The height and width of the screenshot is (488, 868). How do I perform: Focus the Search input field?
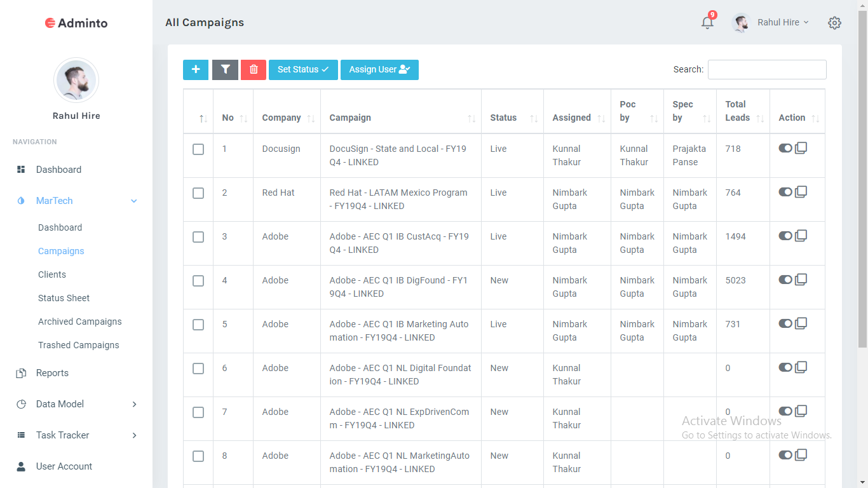(767, 70)
